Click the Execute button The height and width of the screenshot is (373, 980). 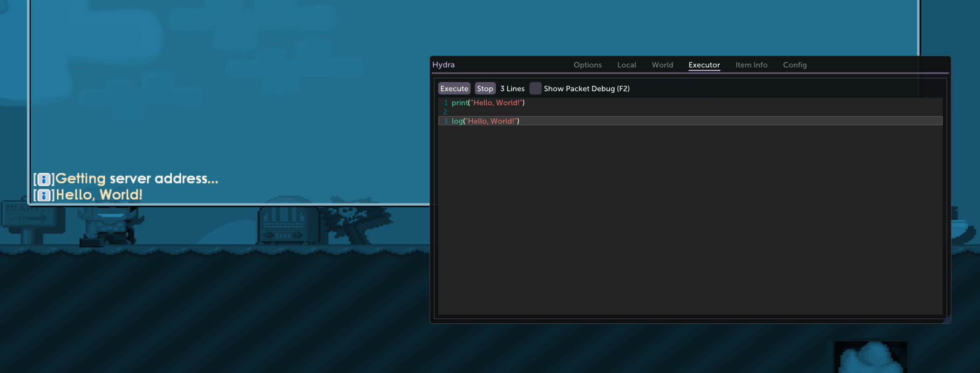click(x=454, y=89)
